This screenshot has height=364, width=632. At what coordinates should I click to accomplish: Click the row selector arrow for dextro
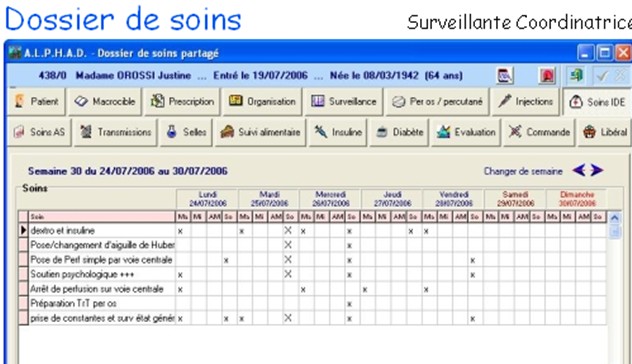coord(23,230)
